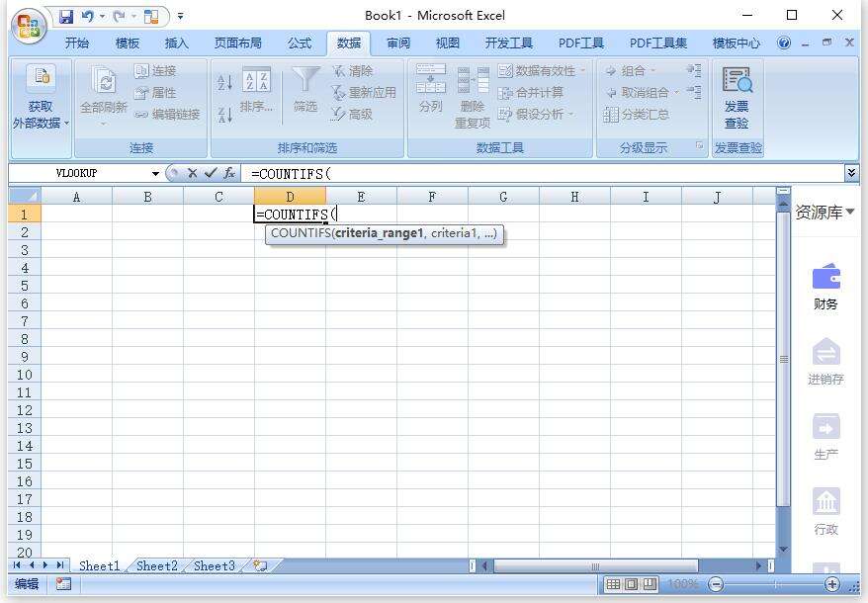The width and height of the screenshot is (868, 603).
Task: Open the Insert (插入) ribbon tab
Action: (x=177, y=43)
